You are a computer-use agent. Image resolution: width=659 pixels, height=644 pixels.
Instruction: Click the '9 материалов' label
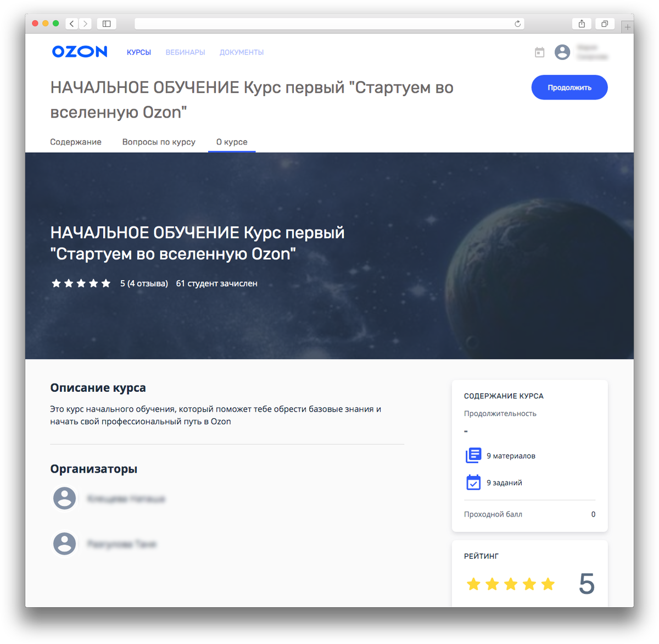[511, 456]
